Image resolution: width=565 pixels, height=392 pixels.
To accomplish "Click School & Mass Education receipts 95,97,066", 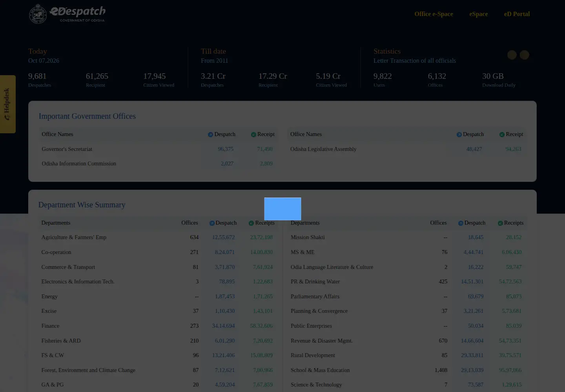I will click(x=510, y=370).
